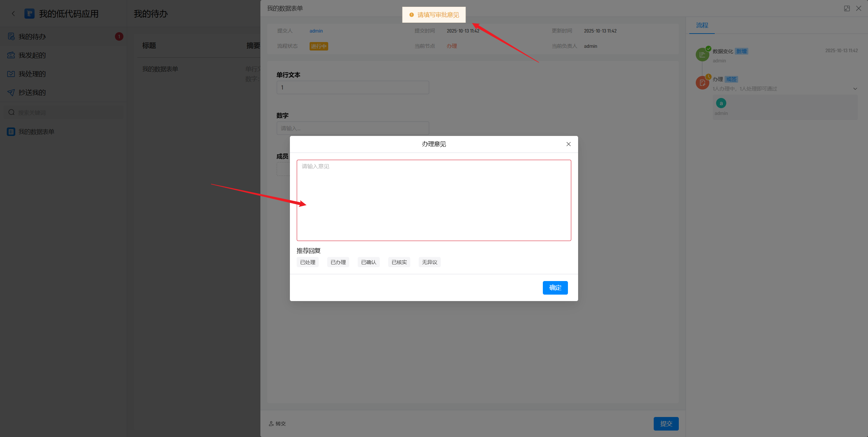Select the 我处理的 sidebar icon

point(11,74)
